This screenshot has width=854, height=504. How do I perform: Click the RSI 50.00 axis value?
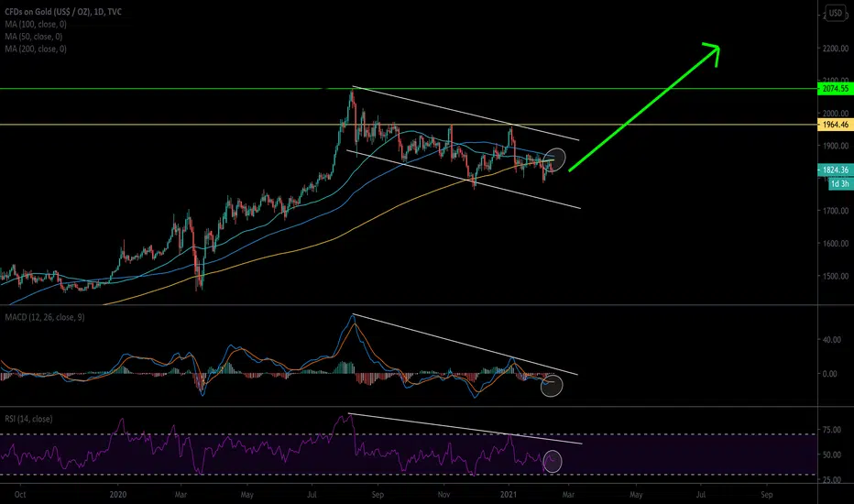(831, 455)
